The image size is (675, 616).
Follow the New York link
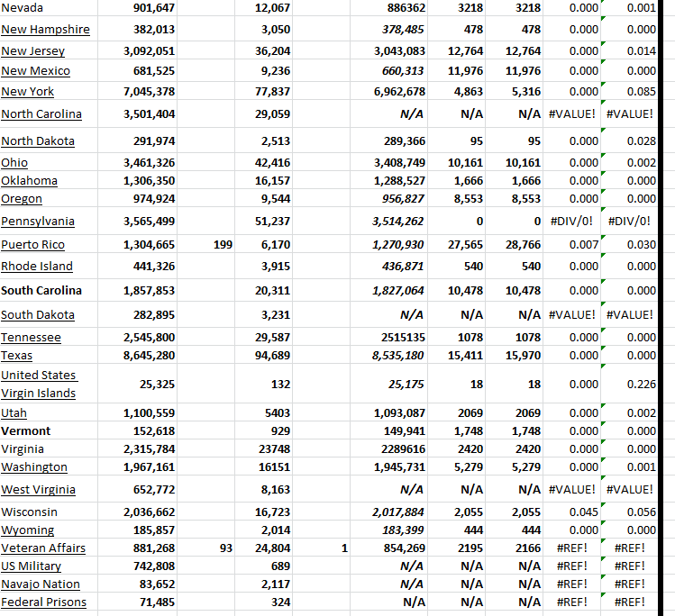[28, 91]
